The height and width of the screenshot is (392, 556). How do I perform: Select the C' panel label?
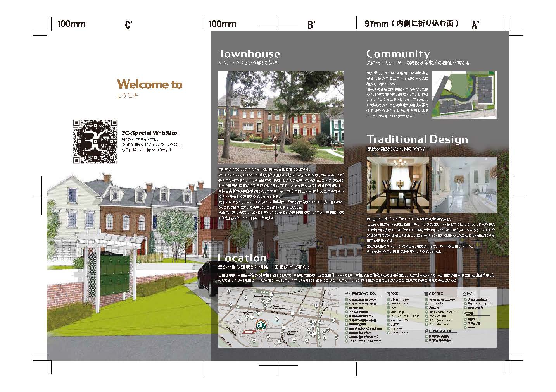(x=129, y=25)
